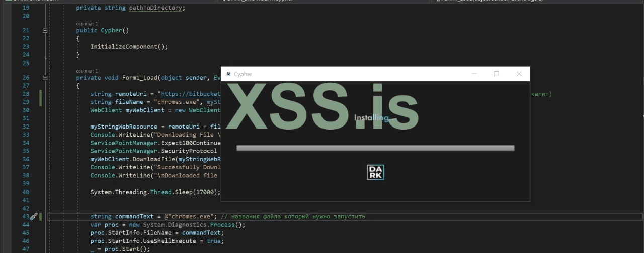Screen dimensions: 644x253
Task: Maximize the Cypher window
Action: [496, 74]
